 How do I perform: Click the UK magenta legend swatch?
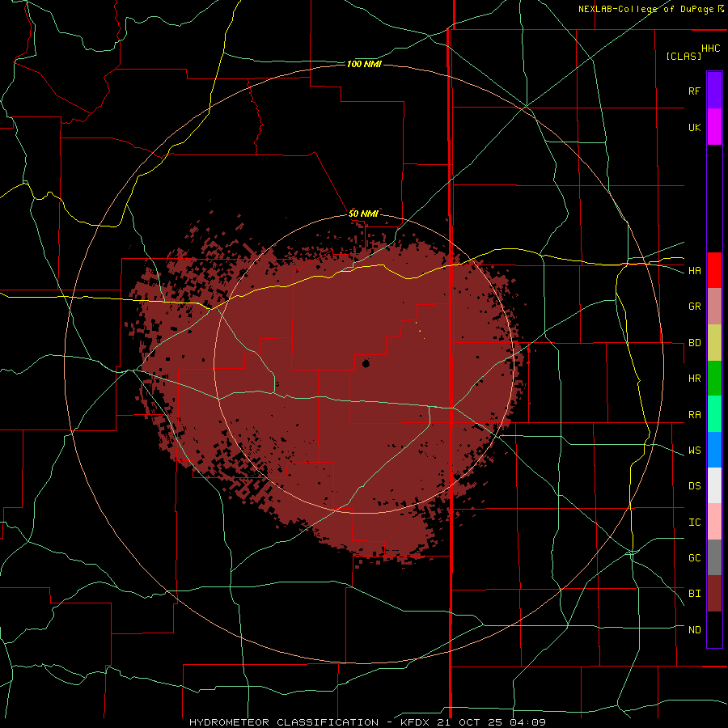pos(714,127)
